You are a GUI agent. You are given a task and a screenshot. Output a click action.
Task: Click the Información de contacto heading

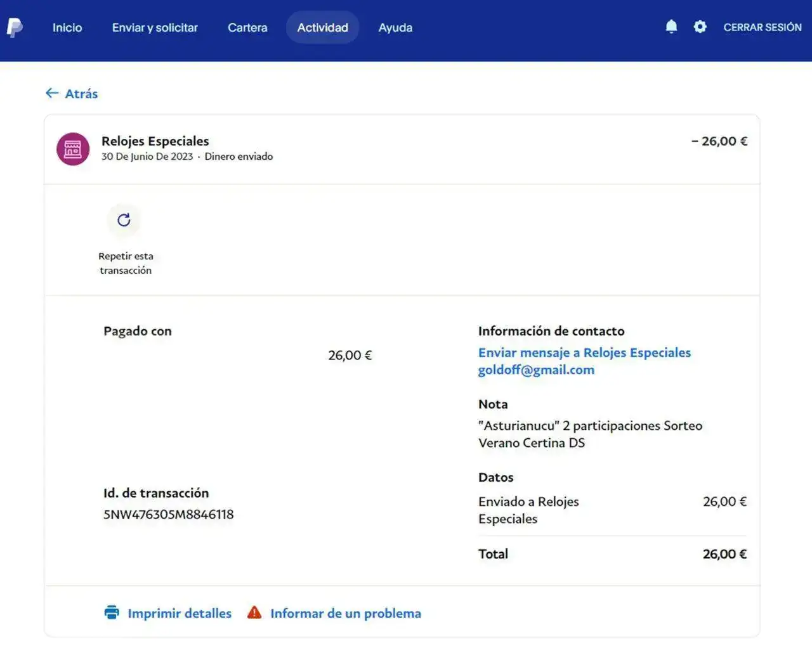[x=551, y=331]
